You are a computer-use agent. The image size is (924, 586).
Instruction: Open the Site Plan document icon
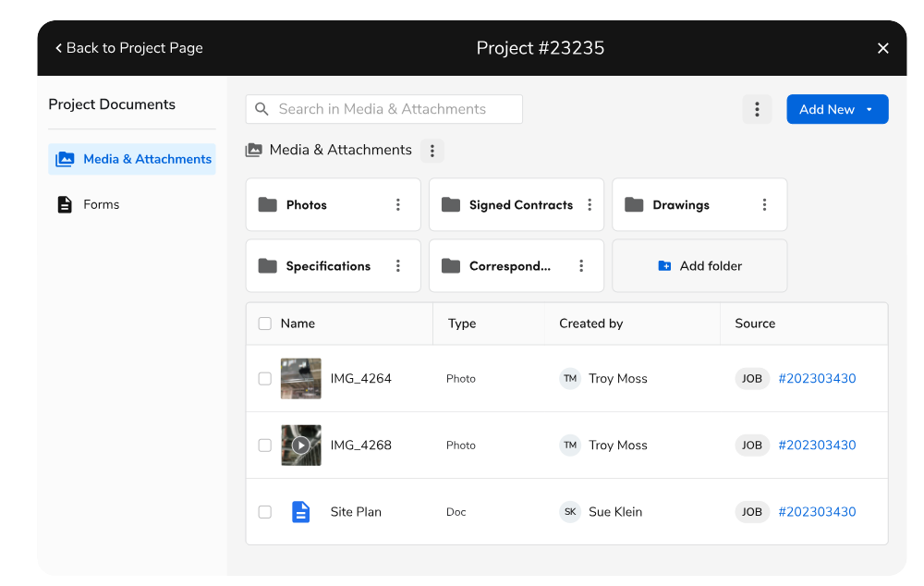[300, 511]
